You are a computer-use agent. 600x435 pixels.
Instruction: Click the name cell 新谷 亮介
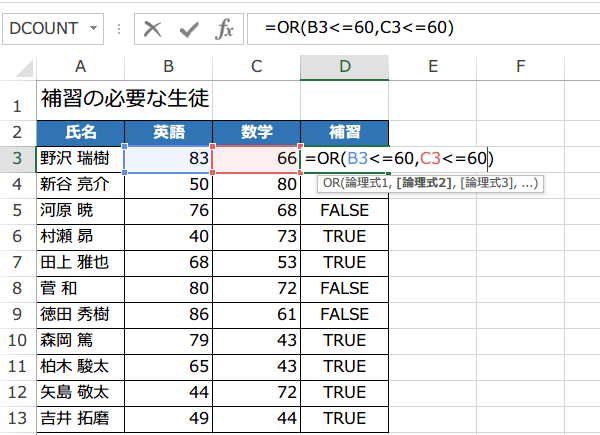click(x=80, y=184)
